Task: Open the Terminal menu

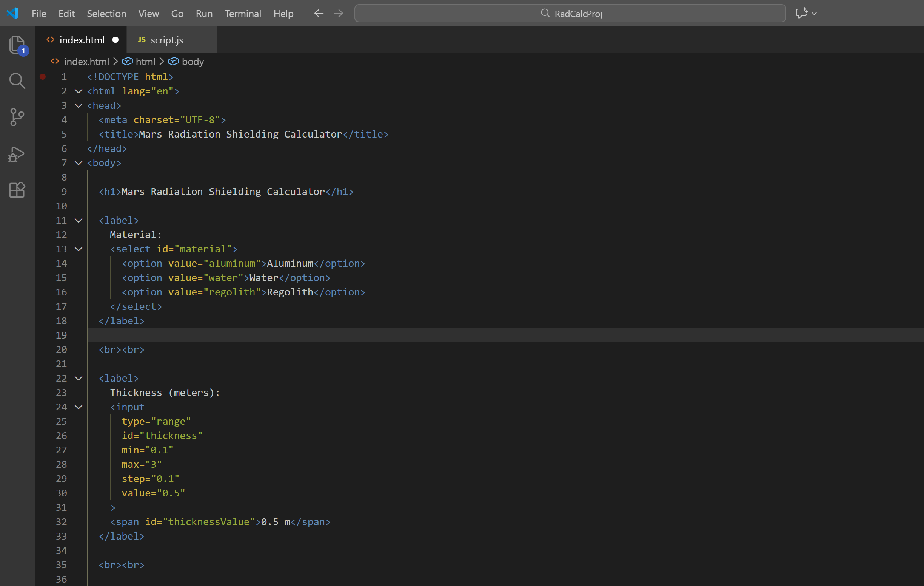Action: pyautogui.click(x=242, y=14)
